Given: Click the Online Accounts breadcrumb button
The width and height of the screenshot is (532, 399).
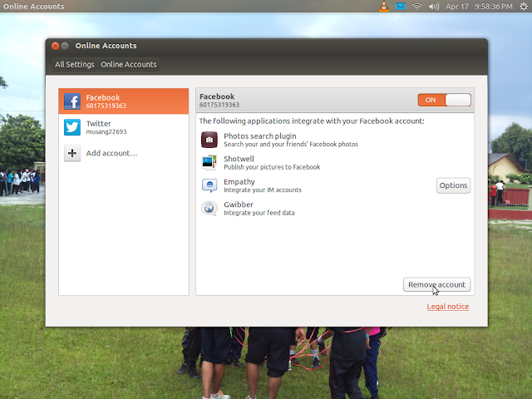Looking at the screenshot, I should 129,65.
